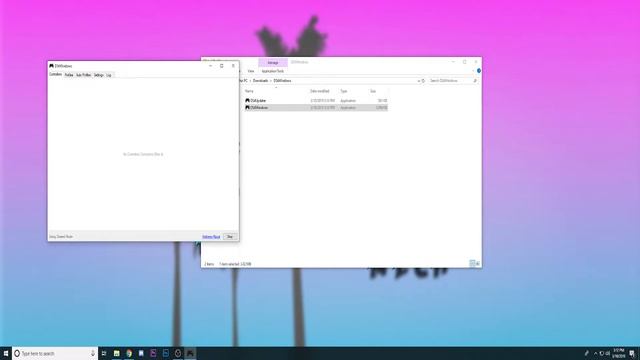Select the DS4Windows application file in File Explorer

(316, 108)
